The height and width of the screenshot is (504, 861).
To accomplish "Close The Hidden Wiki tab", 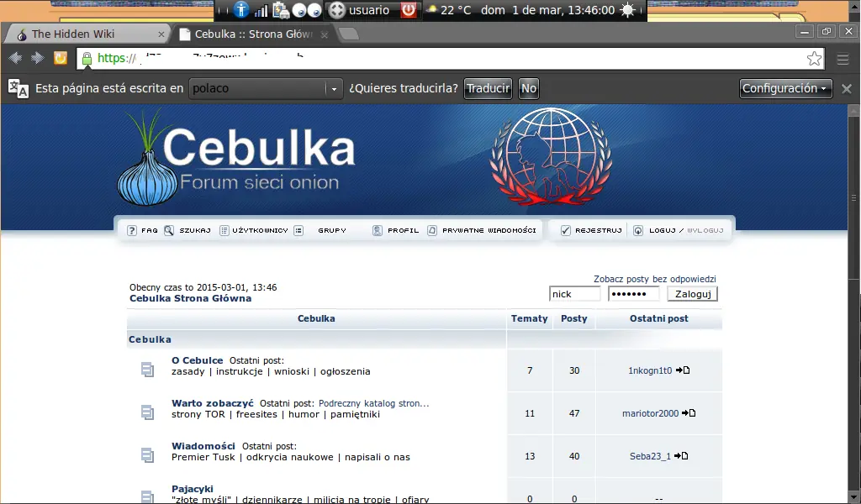I will coord(161,34).
